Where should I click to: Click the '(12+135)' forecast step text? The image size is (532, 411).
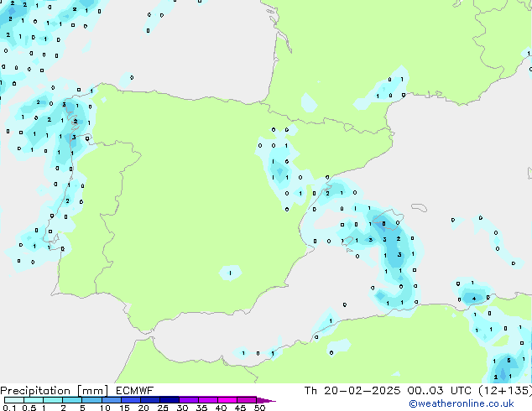coord(505,391)
